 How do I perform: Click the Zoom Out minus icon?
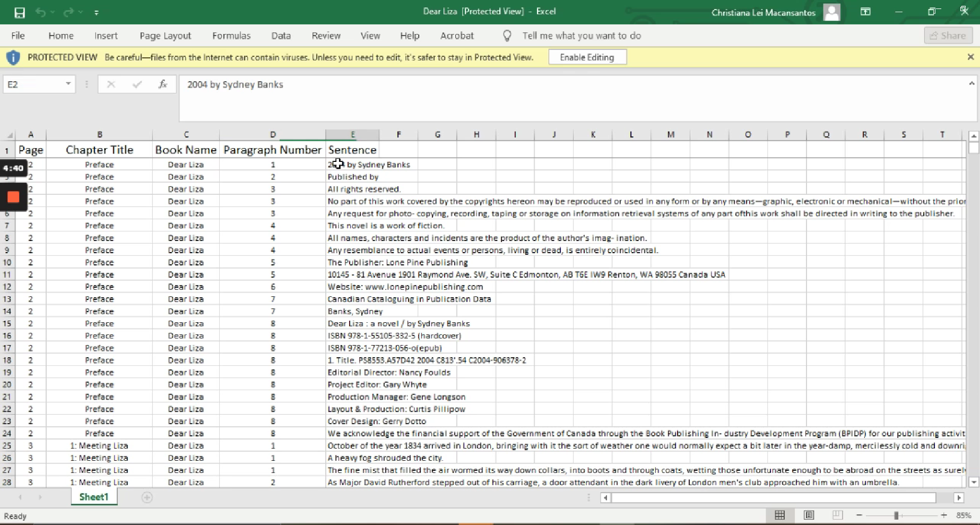coord(859,515)
